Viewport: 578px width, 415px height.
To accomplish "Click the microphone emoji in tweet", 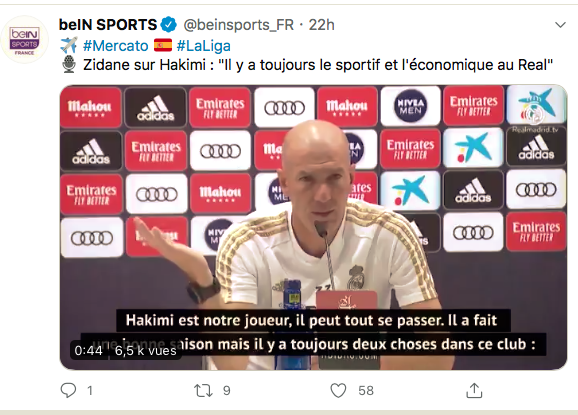I will pyautogui.click(x=69, y=64).
